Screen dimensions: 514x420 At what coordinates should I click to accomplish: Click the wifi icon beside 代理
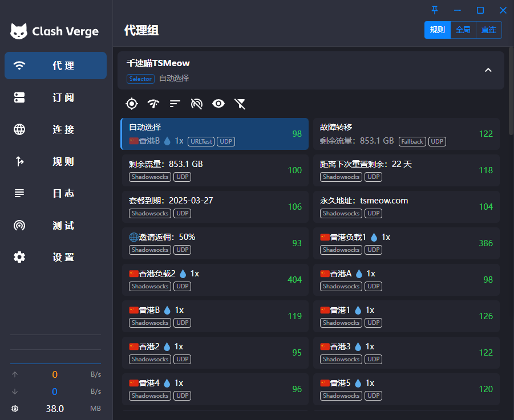click(x=19, y=66)
